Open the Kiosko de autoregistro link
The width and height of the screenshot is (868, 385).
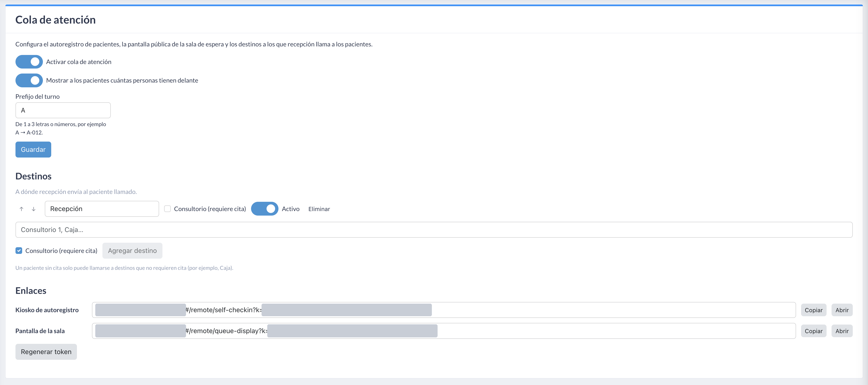842,310
